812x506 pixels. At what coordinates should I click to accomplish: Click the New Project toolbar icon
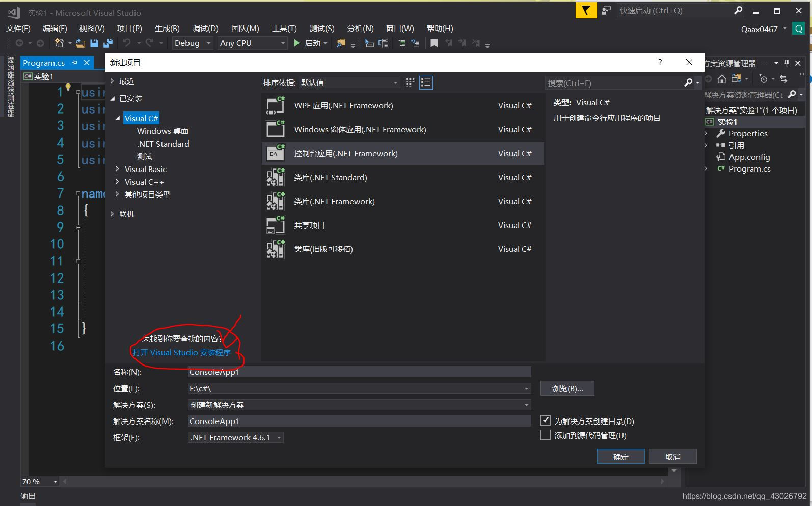click(x=60, y=43)
